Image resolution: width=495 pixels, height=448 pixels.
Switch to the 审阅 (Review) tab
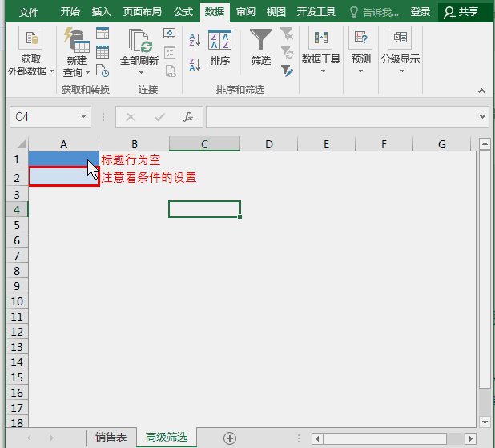245,12
